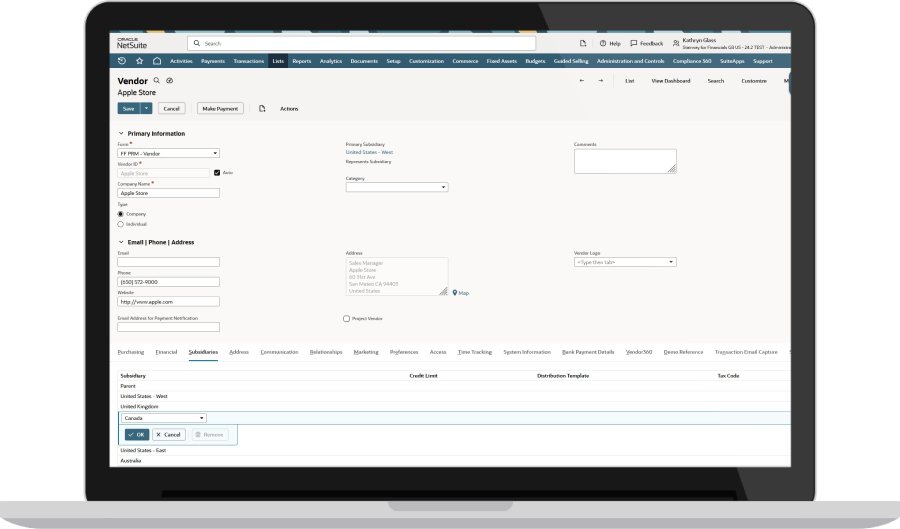The height and width of the screenshot is (529, 900).
Task: Go to next record with right arrow
Action: click(x=601, y=81)
